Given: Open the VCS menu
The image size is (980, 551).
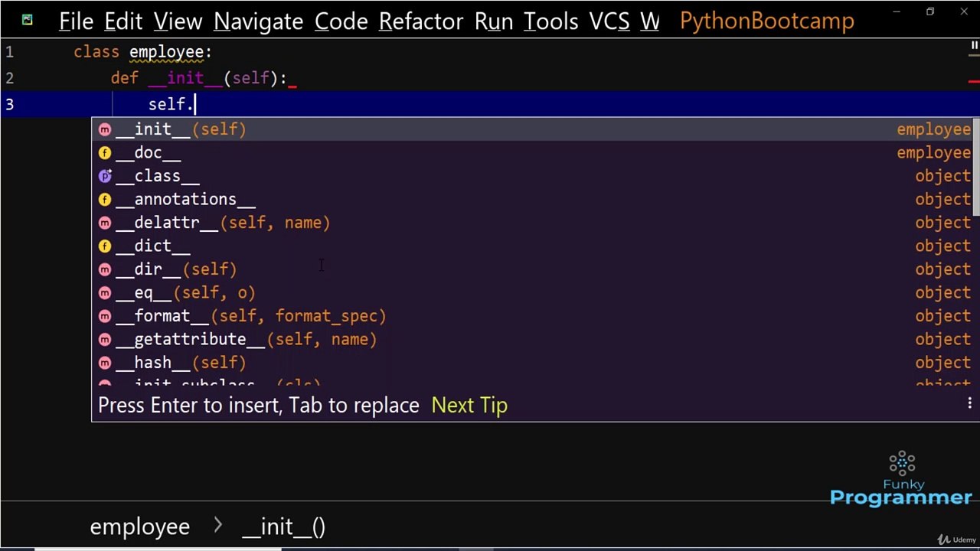Looking at the screenshot, I should (609, 21).
